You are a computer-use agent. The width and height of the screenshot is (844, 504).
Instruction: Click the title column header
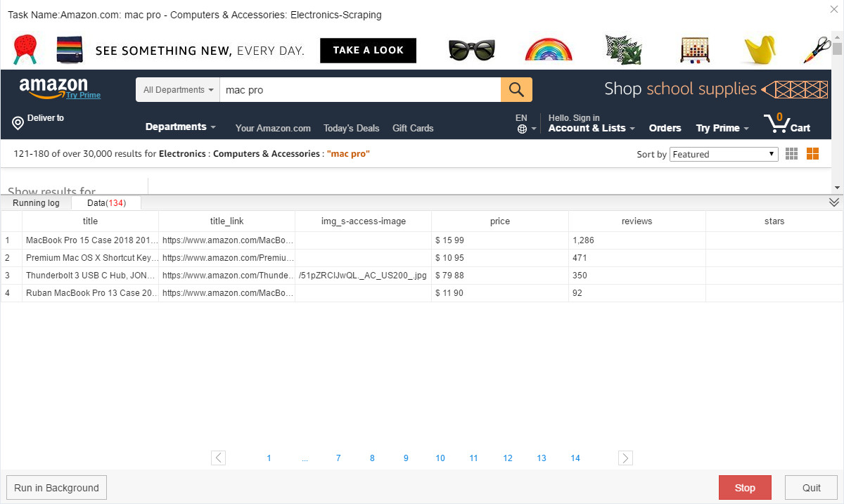[x=90, y=221]
